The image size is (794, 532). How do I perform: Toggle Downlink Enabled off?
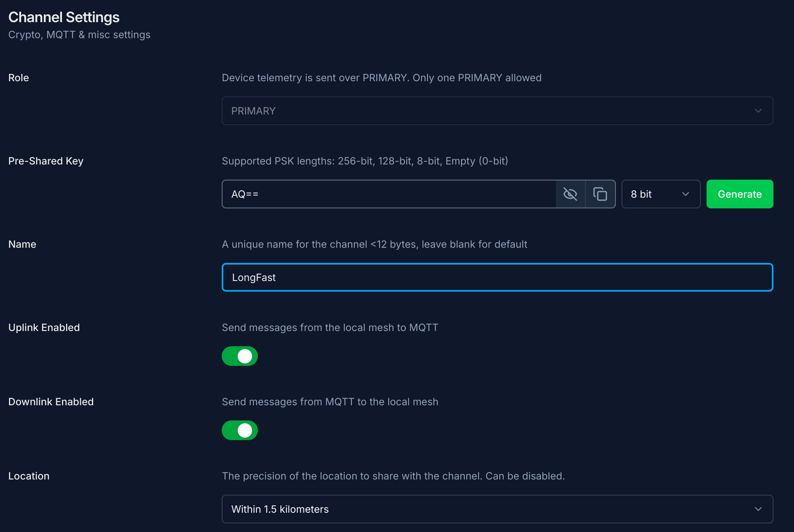(240, 430)
